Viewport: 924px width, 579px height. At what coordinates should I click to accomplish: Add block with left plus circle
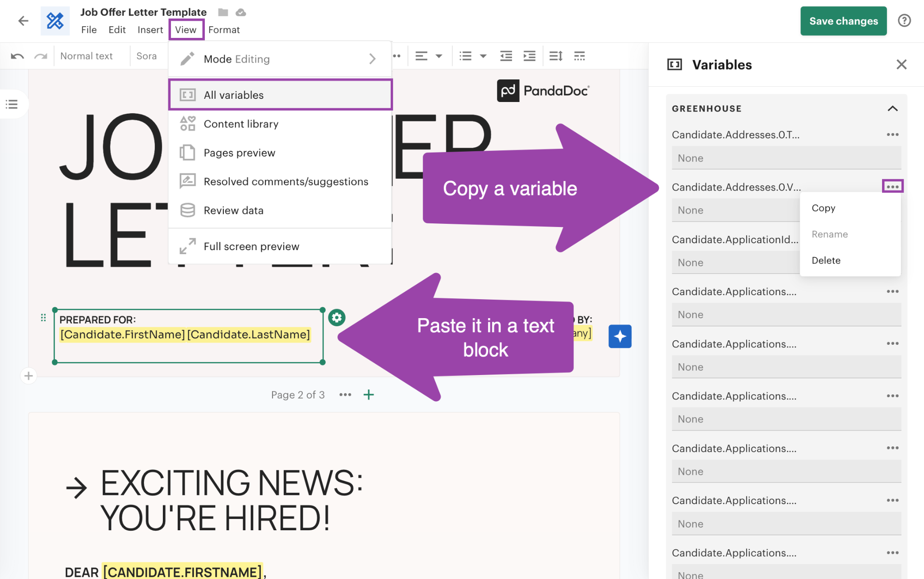tap(28, 375)
